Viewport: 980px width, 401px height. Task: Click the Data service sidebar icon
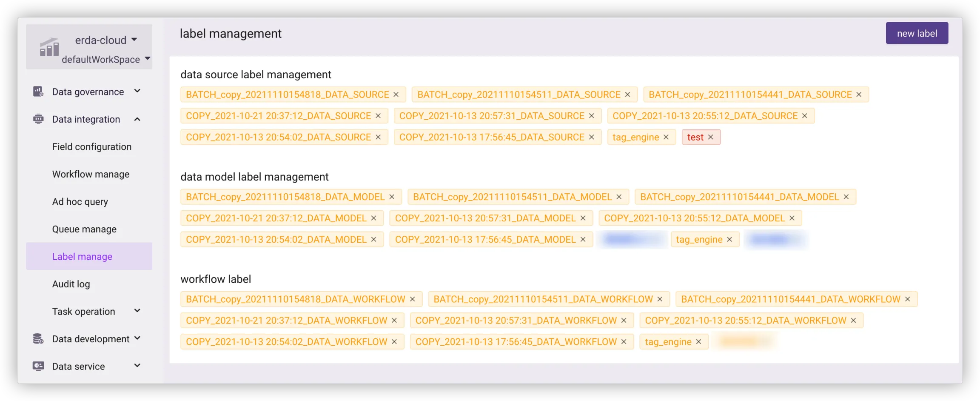click(x=38, y=366)
